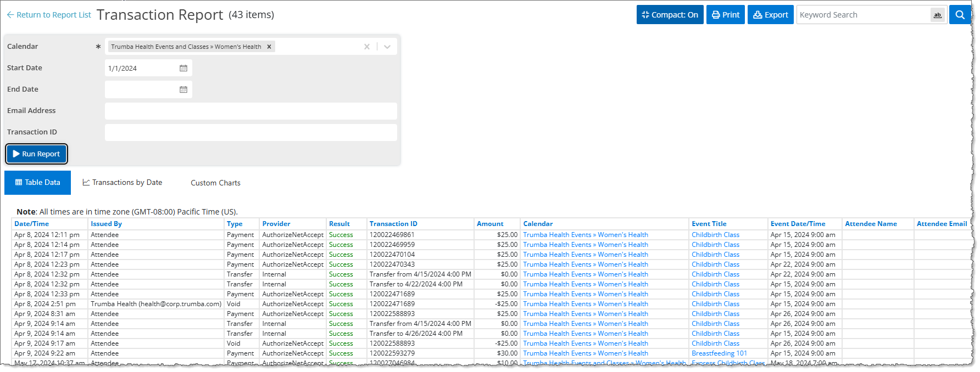Return to Report List
The width and height of the screenshot is (980, 372).
coord(49,15)
